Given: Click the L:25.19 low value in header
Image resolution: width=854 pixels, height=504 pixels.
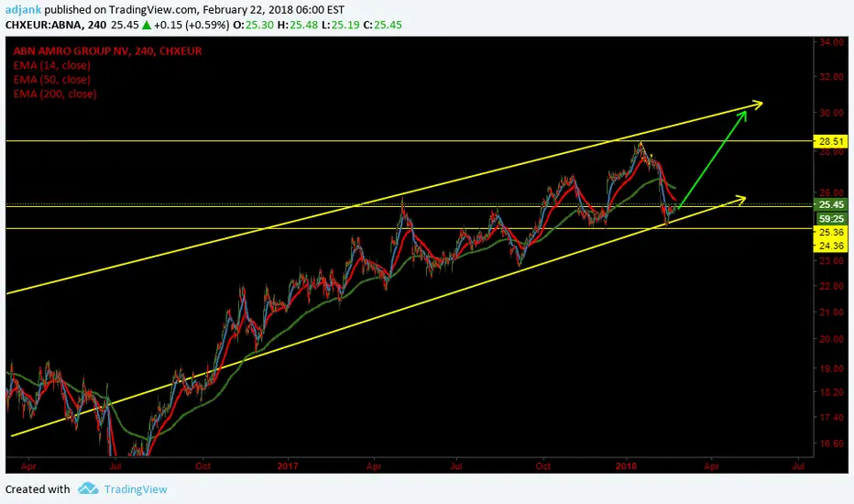Looking at the screenshot, I should click(x=340, y=25).
